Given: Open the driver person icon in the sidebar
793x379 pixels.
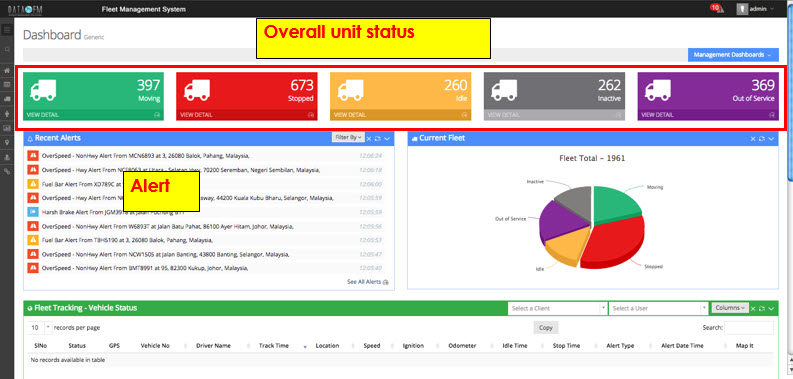Looking at the screenshot, I should pyautogui.click(x=7, y=114).
